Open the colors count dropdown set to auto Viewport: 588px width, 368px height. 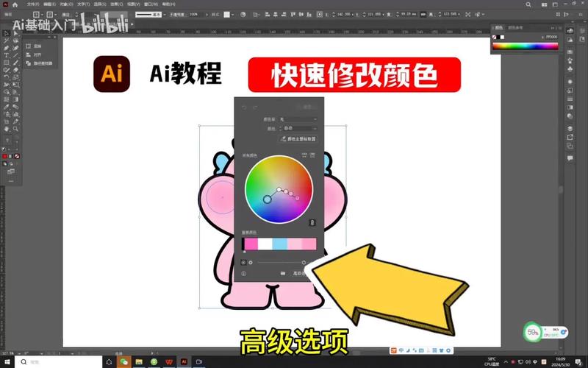[301, 128]
